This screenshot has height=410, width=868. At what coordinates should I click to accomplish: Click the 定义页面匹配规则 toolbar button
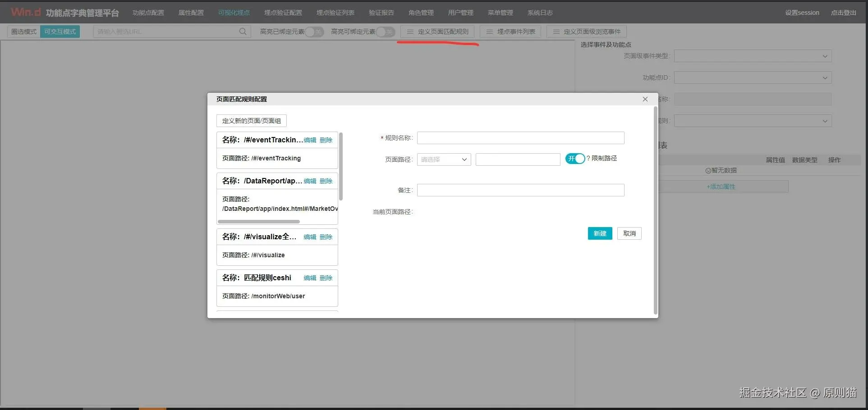tap(437, 32)
